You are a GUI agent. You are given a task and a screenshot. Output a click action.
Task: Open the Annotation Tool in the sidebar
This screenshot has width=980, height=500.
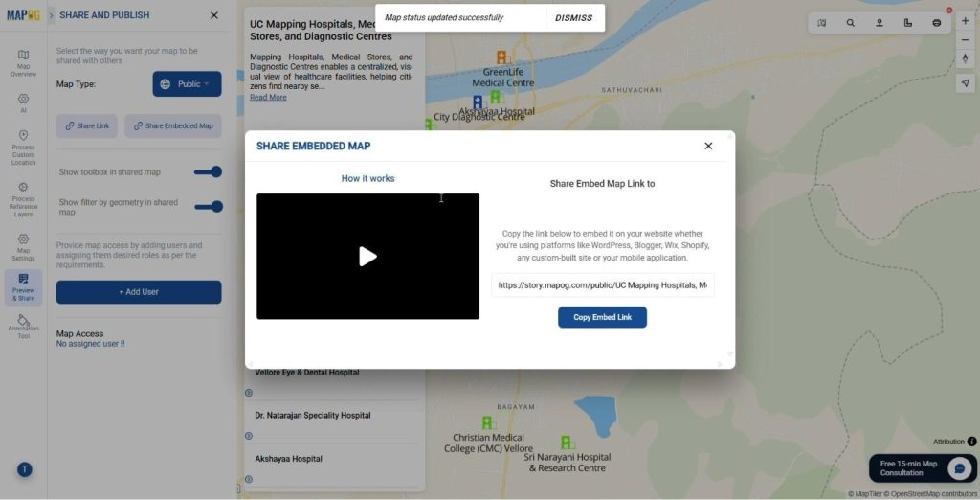pos(23,327)
